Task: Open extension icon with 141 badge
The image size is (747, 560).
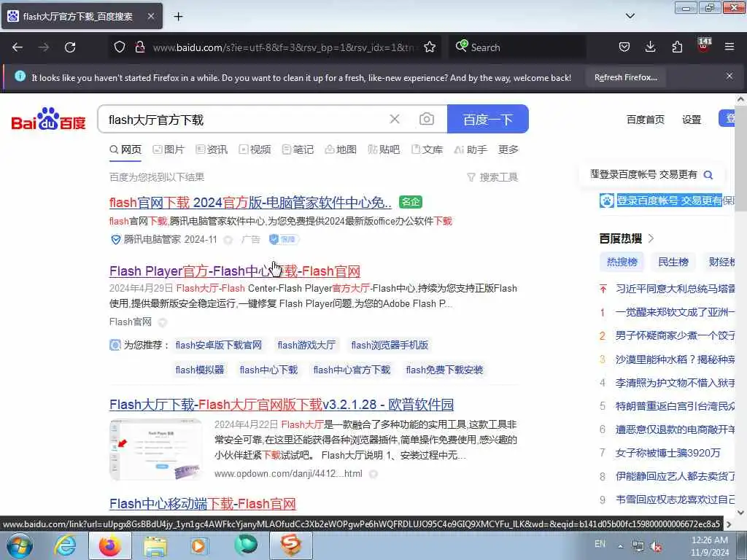Action: pyautogui.click(x=704, y=45)
